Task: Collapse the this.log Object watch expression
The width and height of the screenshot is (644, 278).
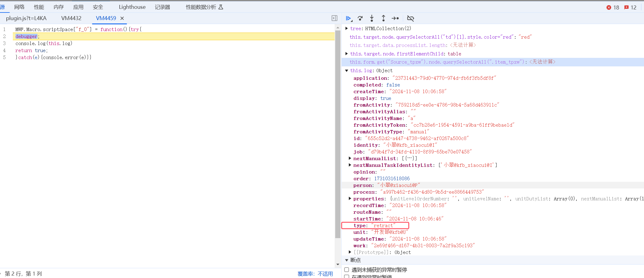Action: [x=347, y=71]
